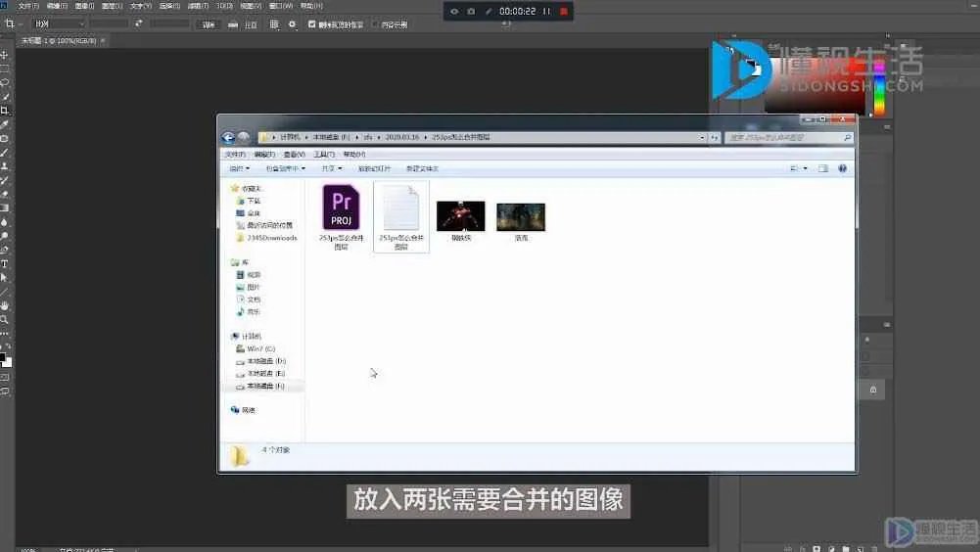Viewport: 980px width, 552px height.
Task: Toggle the 内容识别 checkbox
Action: [375, 24]
